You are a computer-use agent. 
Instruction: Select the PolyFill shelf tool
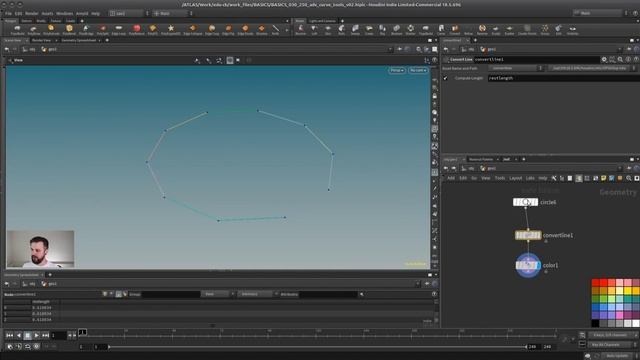click(x=153, y=29)
